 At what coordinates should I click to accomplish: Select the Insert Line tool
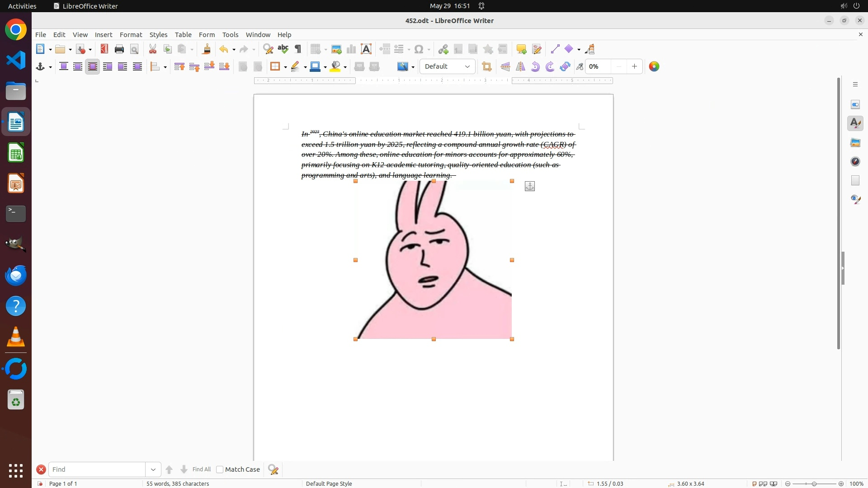point(555,49)
